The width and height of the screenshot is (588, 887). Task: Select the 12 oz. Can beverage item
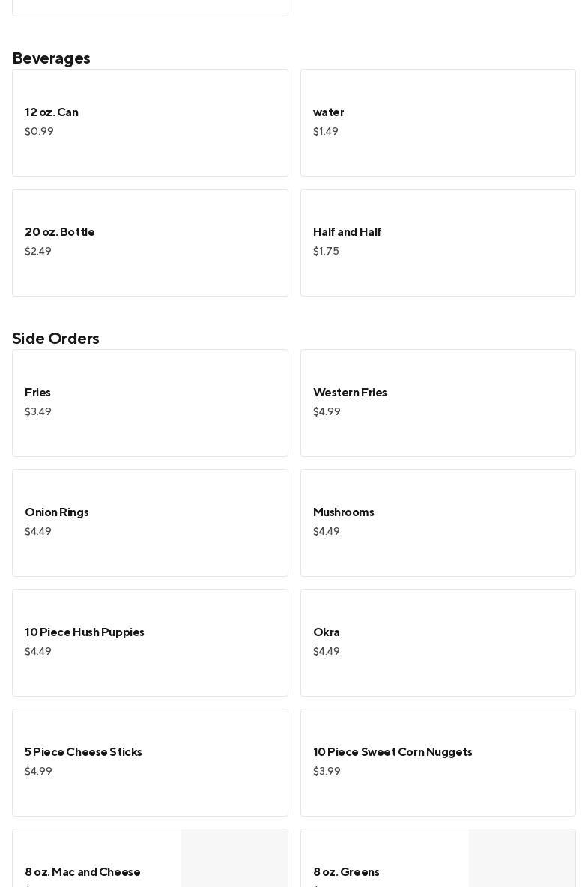[150, 123]
